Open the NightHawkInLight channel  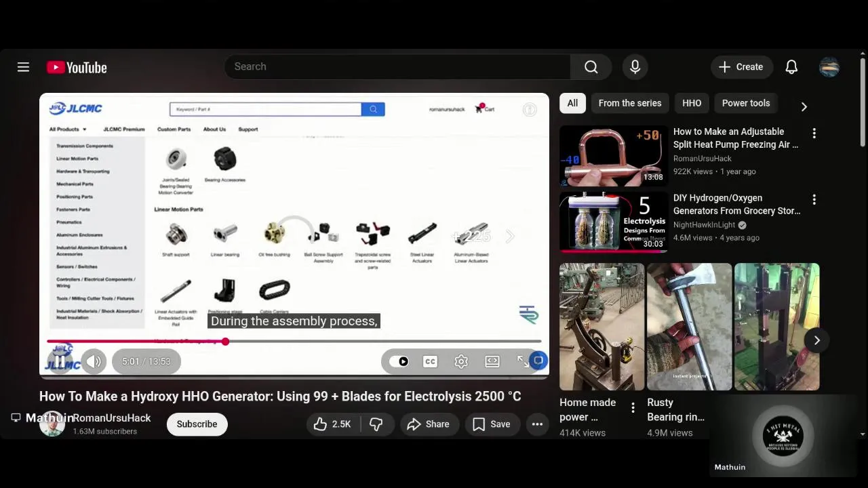(704, 225)
